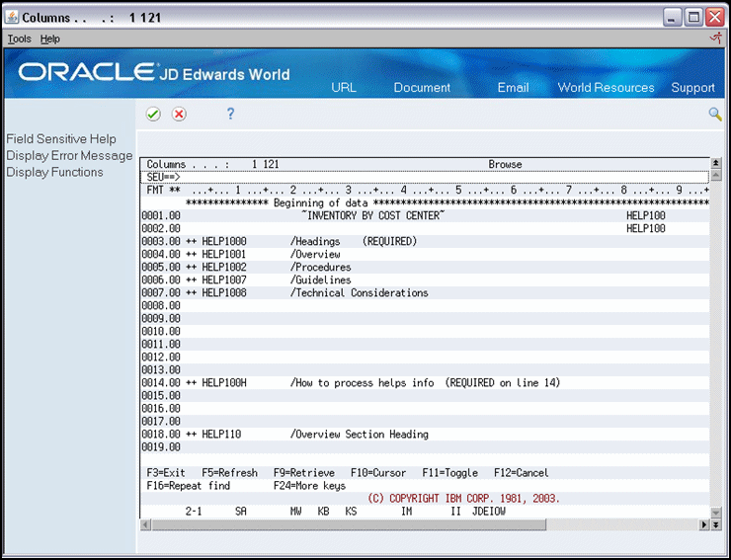Click the Java icon in title bar
This screenshot has width=731, height=560.
click(x=12, y=18)
